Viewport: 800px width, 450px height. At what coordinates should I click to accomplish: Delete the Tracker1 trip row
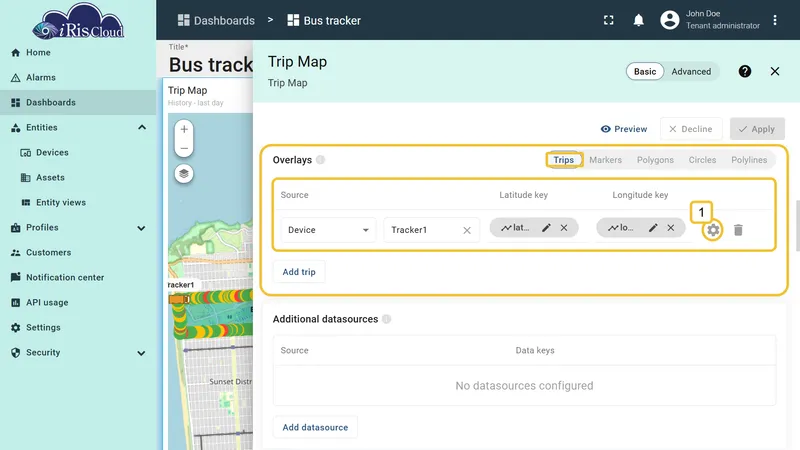coord(738,230)
